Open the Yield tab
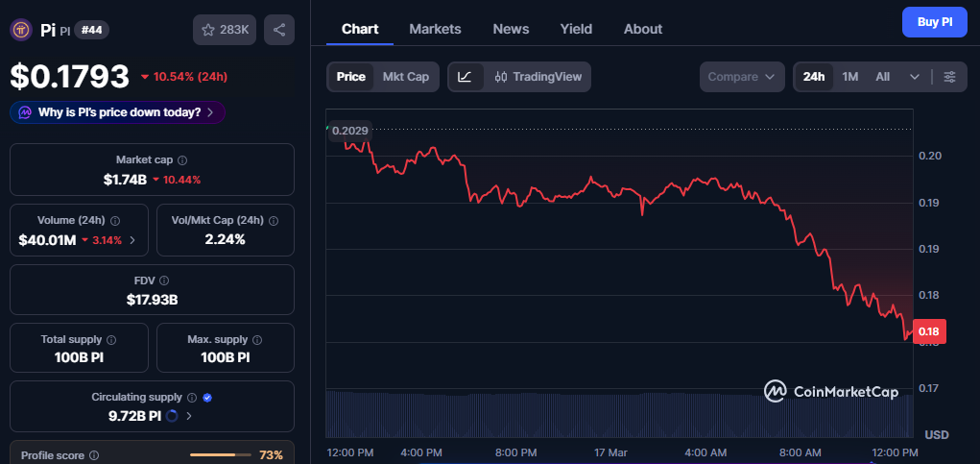 coord(576,29)
